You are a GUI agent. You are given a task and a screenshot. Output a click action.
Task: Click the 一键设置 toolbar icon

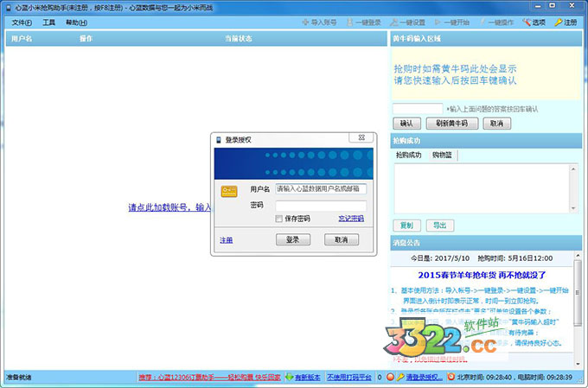[x=393, y=22]
